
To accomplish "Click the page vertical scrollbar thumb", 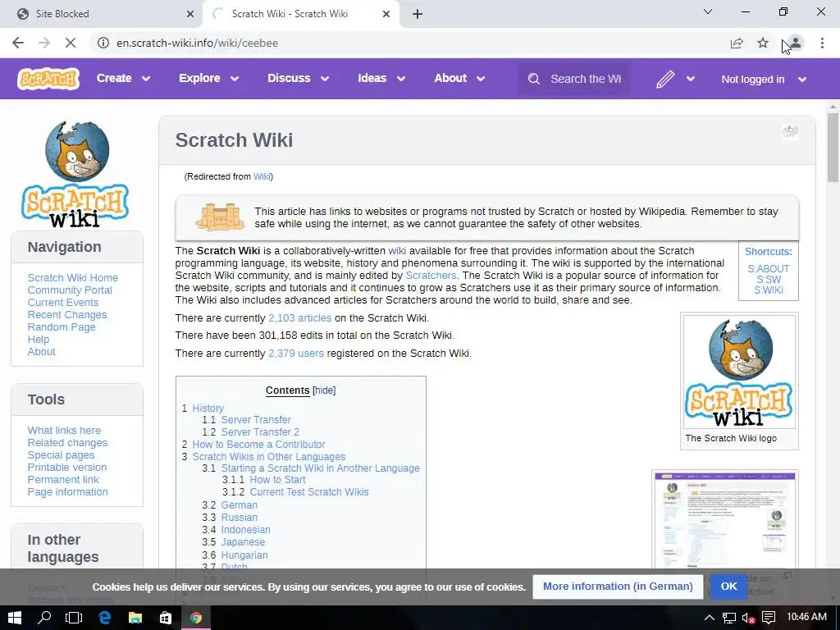I will point(833,148).
